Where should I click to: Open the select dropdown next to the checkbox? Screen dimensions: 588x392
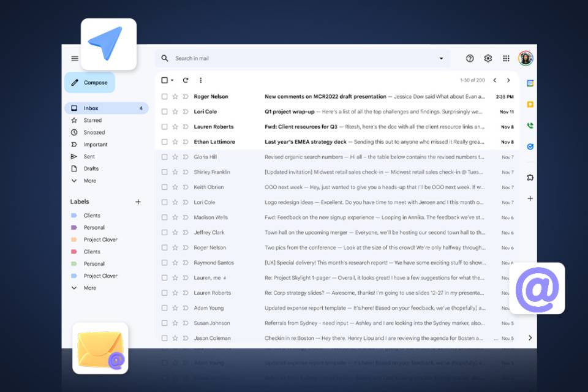pyautogui.click(x=171, y=80)
